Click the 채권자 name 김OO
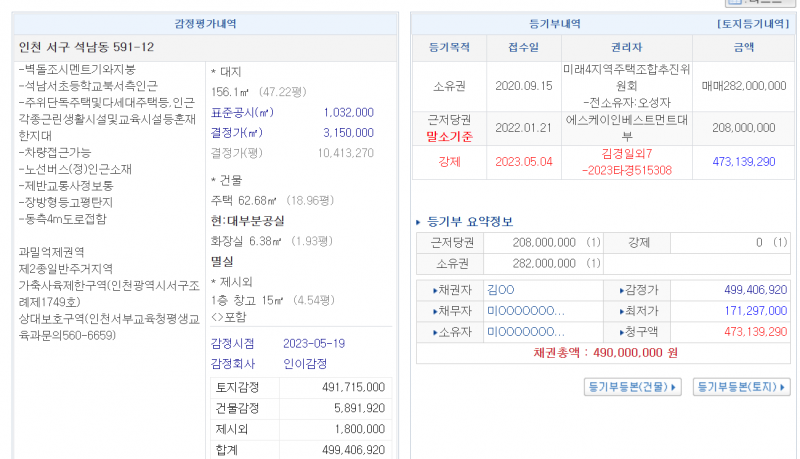The image size is (800, 459). tap(499, 290)
